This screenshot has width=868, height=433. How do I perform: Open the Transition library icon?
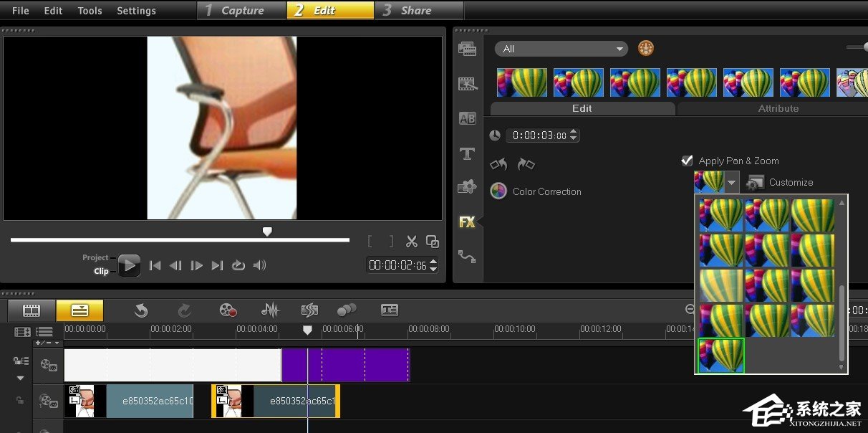pos(467,119)
